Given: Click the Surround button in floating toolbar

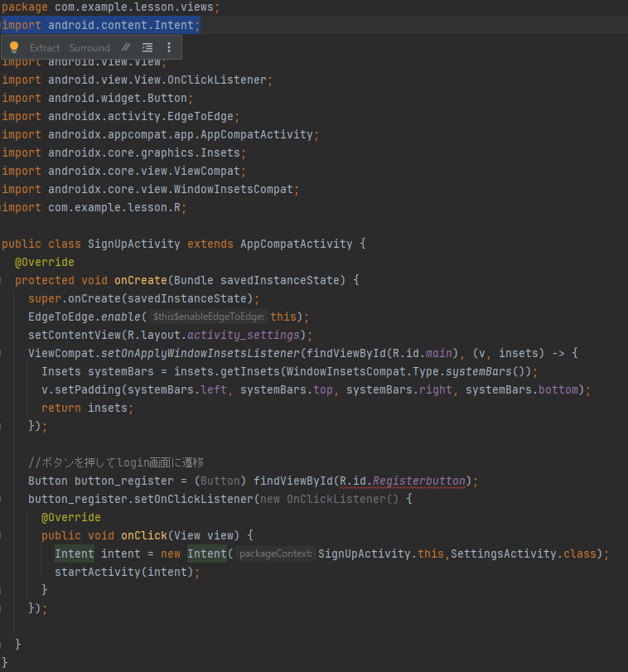Looking at the screenshot, I should [x=89, y=48].
